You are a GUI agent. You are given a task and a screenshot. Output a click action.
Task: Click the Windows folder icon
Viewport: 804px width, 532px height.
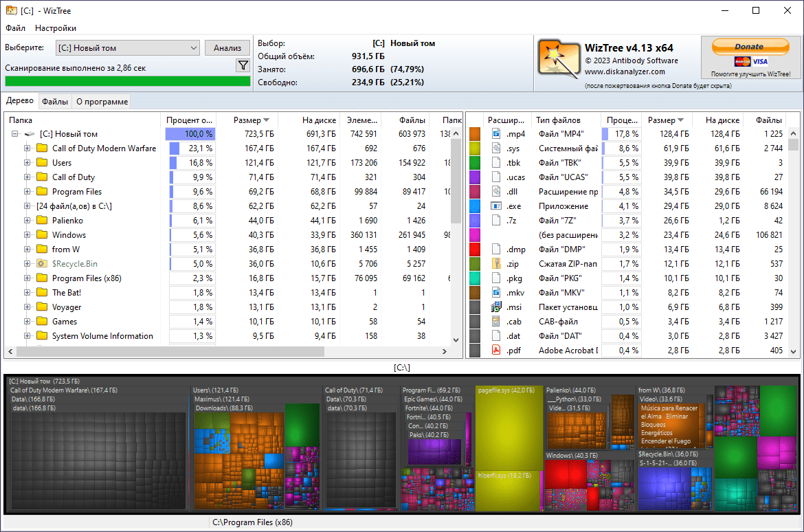point(42,234)
